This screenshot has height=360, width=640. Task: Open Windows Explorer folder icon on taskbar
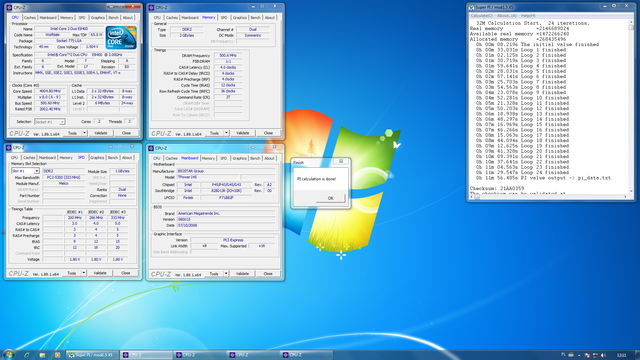point(42,355)
